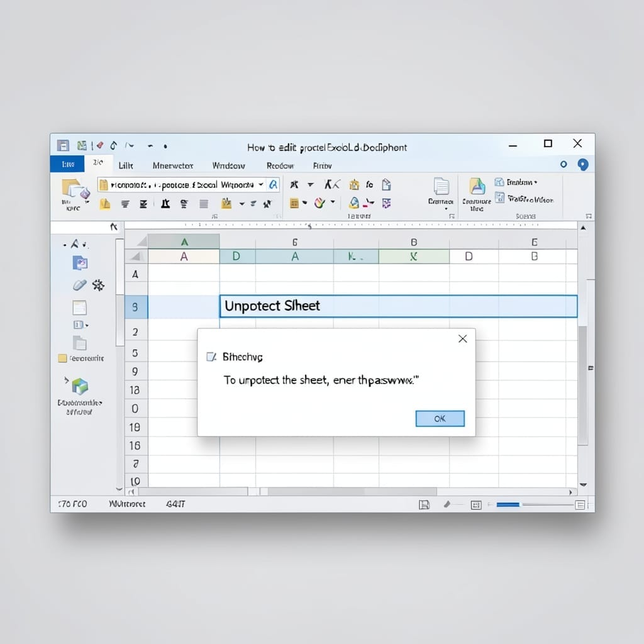Click the yellow house icon in the ribbon

(x=354, y=185)
